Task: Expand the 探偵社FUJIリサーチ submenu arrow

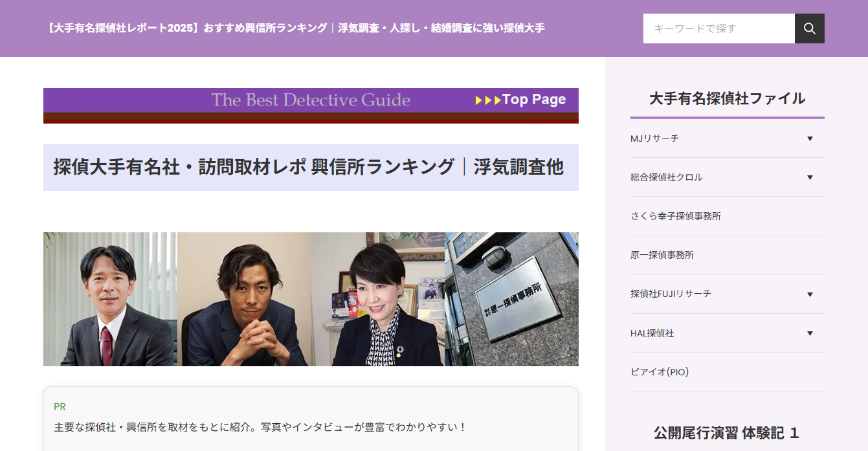Action: pyautogui.click(x=810, y=294)
